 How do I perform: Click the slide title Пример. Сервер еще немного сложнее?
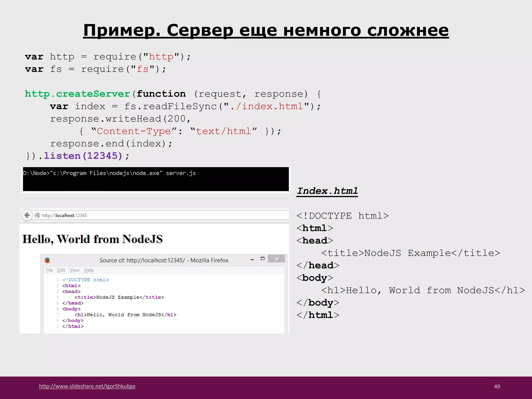pos(266,31)
